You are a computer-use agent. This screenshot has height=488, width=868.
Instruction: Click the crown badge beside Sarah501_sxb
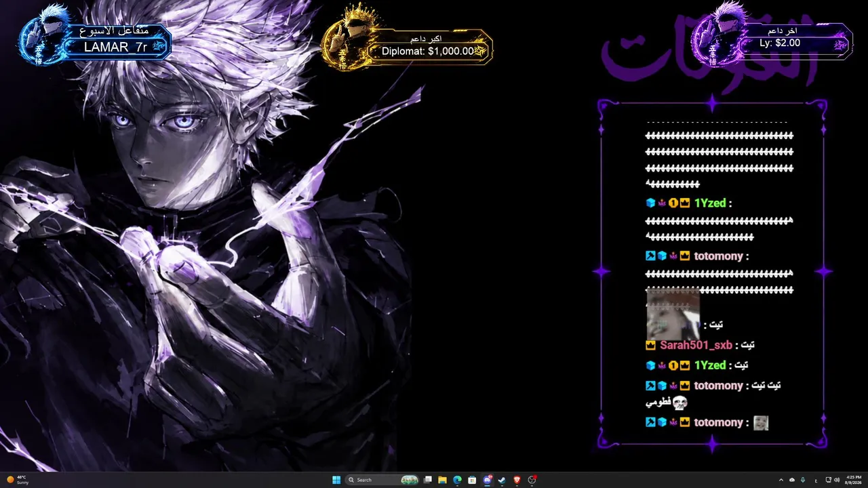650,345
